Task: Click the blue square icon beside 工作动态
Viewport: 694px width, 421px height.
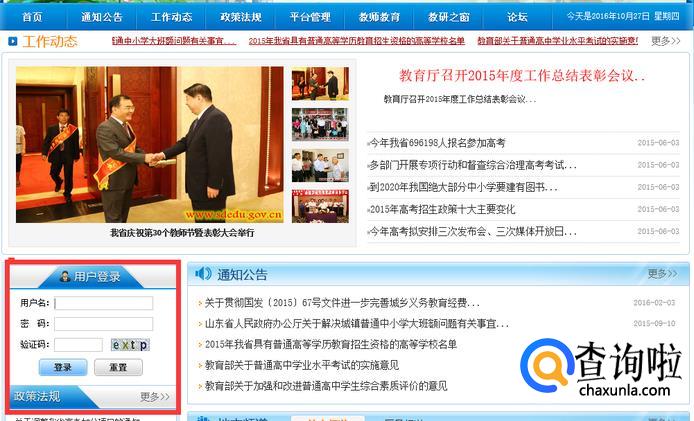Action: [x=12, y=41]
